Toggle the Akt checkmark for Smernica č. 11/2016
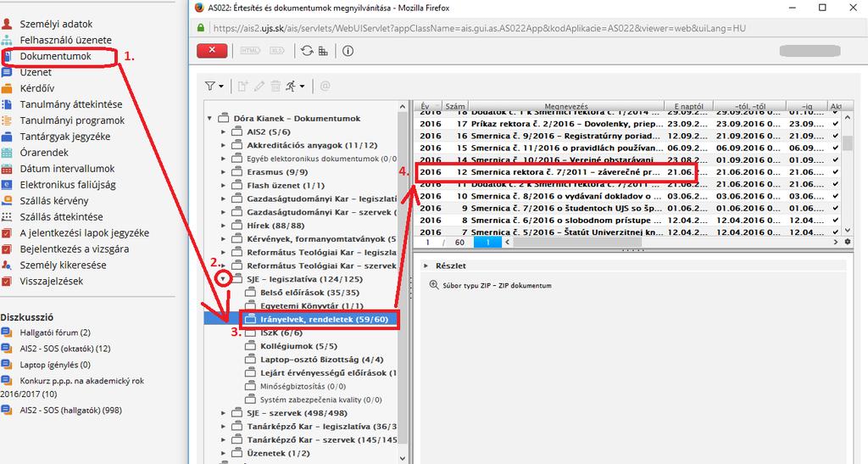868x464 pixels. (835, 148)
